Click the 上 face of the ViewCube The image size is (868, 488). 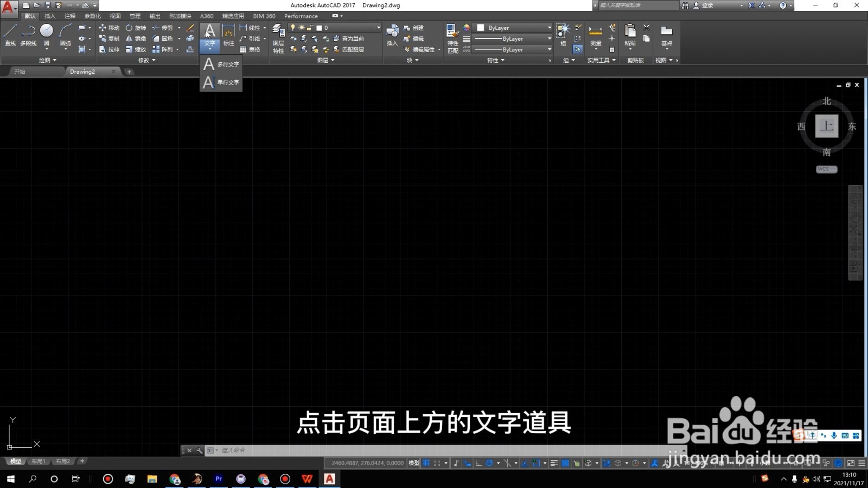(x=826, y=126)
